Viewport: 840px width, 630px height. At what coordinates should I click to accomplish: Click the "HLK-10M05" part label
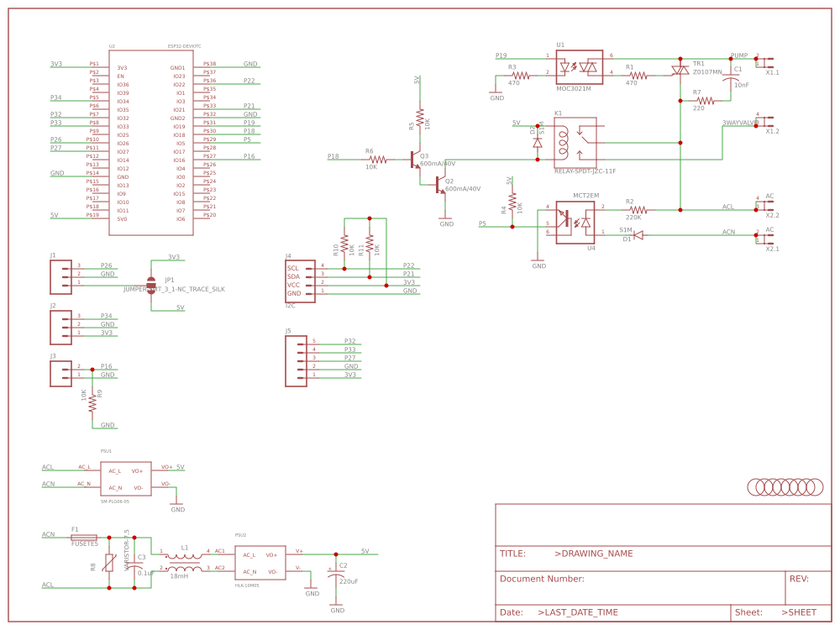(x=247, y=585)
